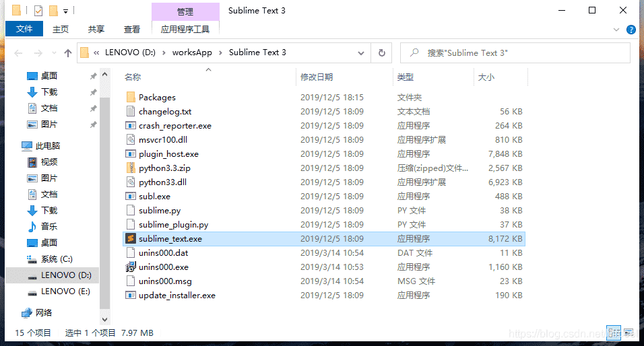The height and width of the screenshot is (346, 644).
Task: Click the sublime.py file icon
Action: [131, 210]
